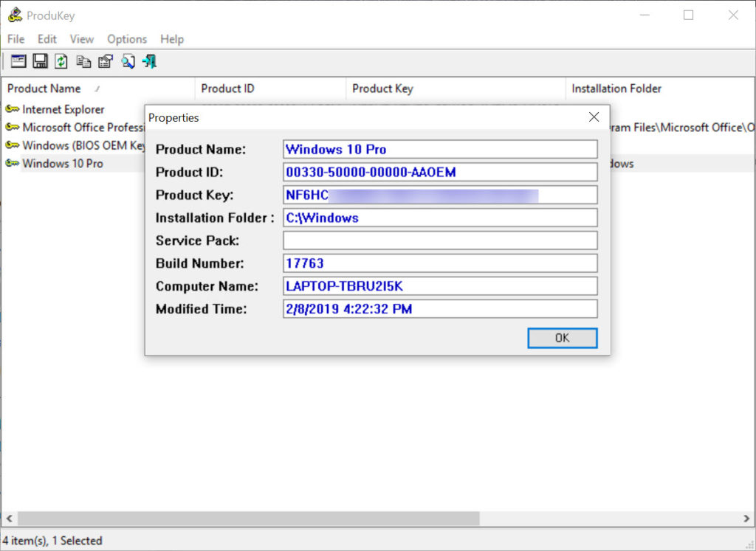Click the horizontal scrollbar left arrow
The image size is (756, 551).
[9, 519]
